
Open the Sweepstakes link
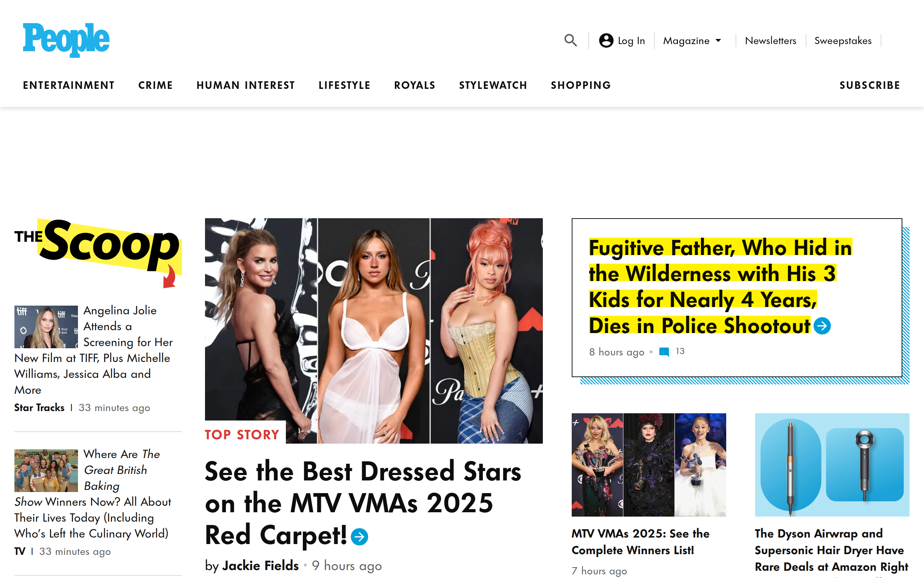[843, 40]
